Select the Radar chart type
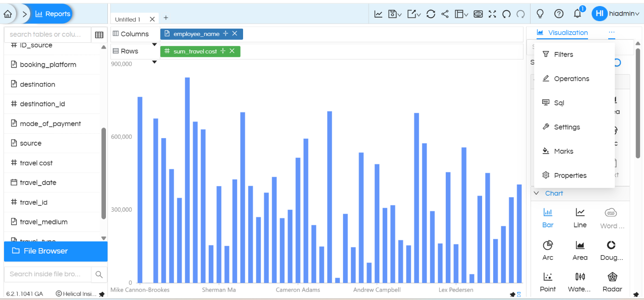This screenshot has height=300, width=644. (x=612, y=282)
